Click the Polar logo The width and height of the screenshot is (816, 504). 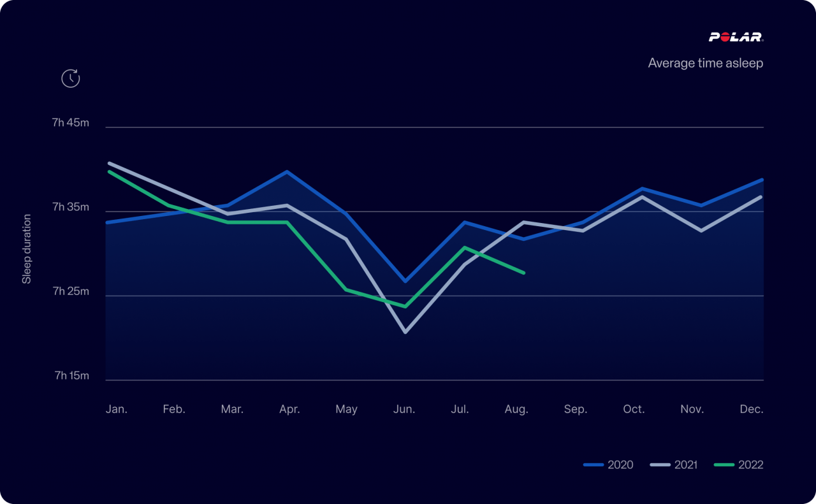pos(736,37)
